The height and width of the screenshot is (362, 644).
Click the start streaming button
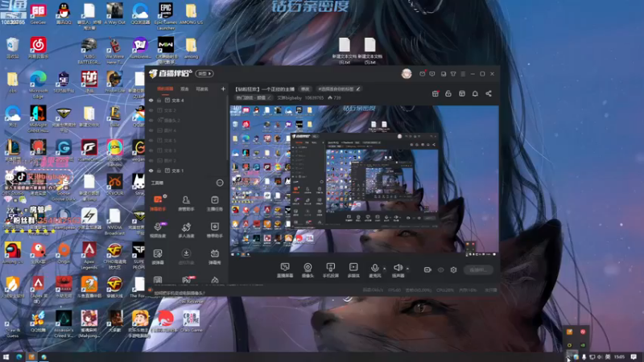coord(478,269)
